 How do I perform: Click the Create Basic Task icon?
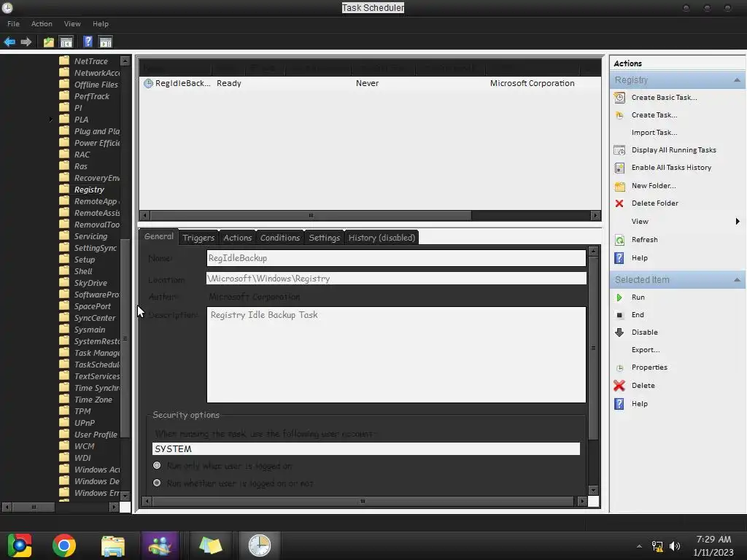pyautogui.click(x=619, y=98)
